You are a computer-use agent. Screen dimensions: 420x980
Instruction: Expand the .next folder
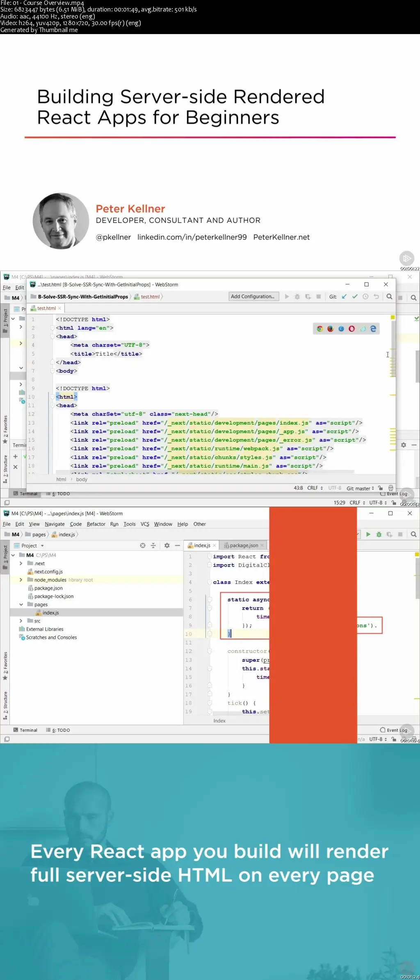click(21, 563)
